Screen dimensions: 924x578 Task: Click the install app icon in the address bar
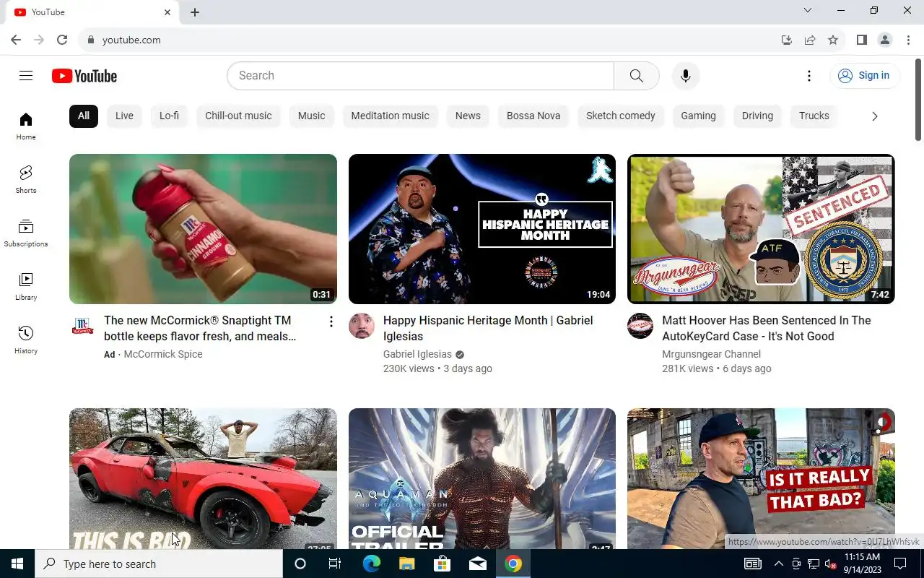(x=787, y=40)
